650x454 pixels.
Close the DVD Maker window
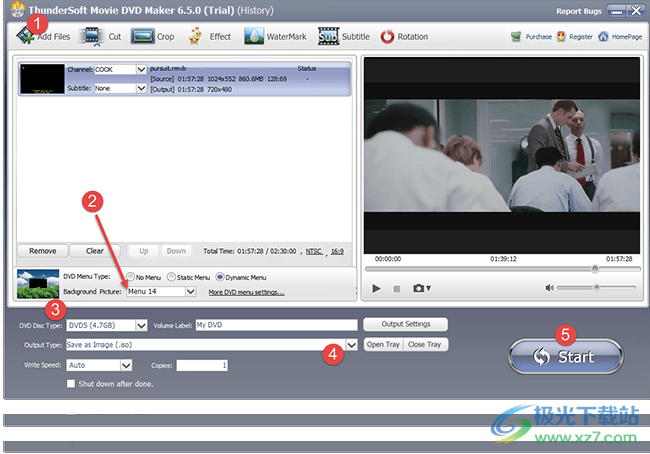(635, 11)
